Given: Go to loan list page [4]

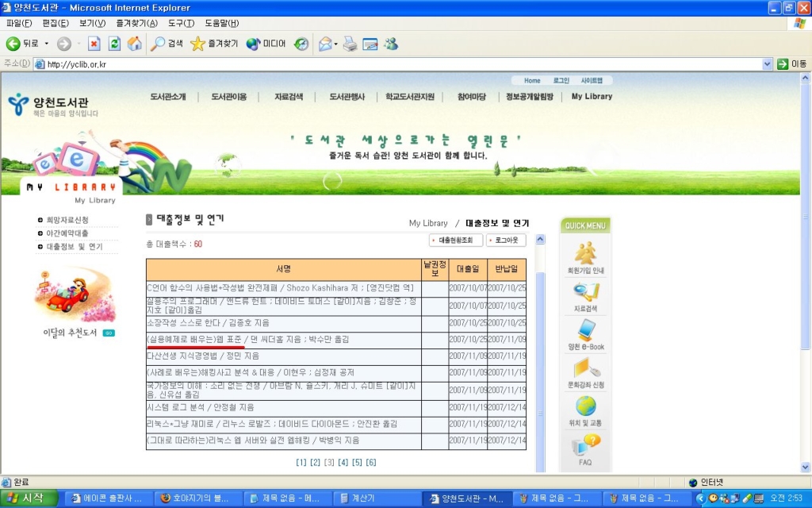Looking at the screenshot, I should [x=343, y=463].
